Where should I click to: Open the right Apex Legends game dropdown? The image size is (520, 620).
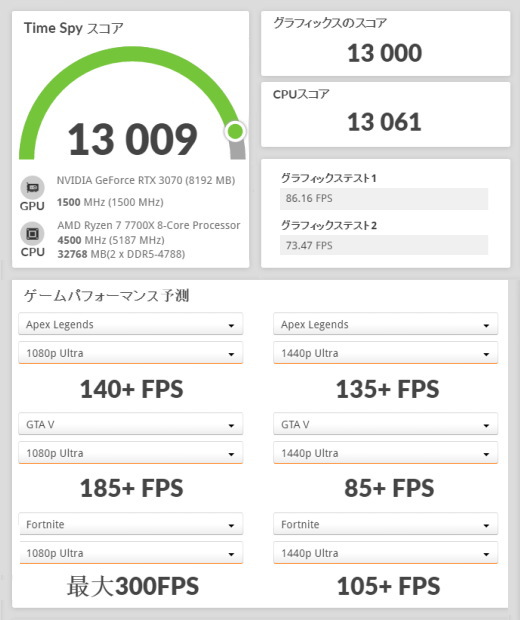click(x=386, y=324)
